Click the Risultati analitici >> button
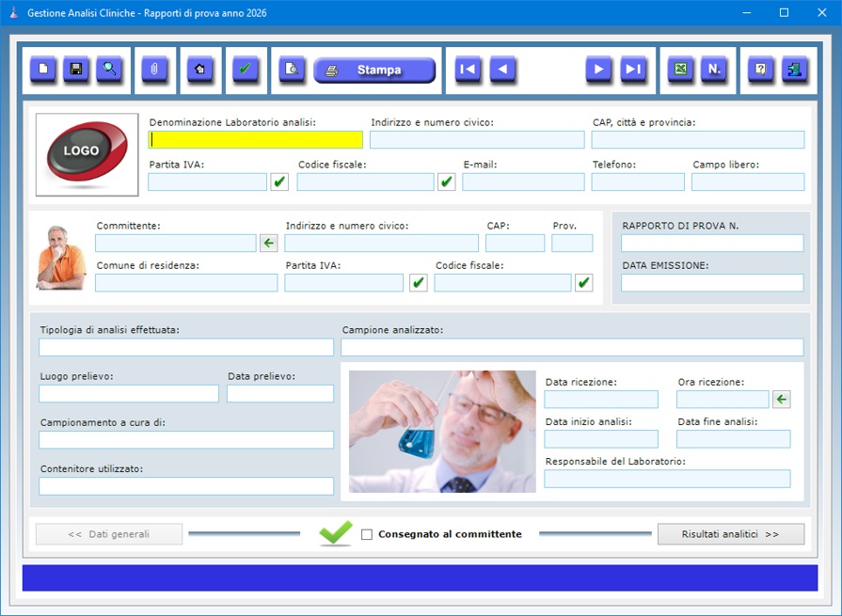 point(731,534)
